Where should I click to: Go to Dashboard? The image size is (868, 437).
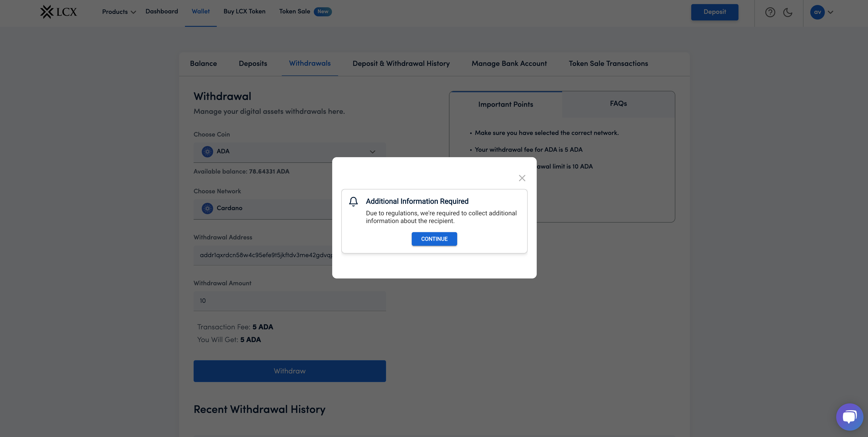point(162,11)
